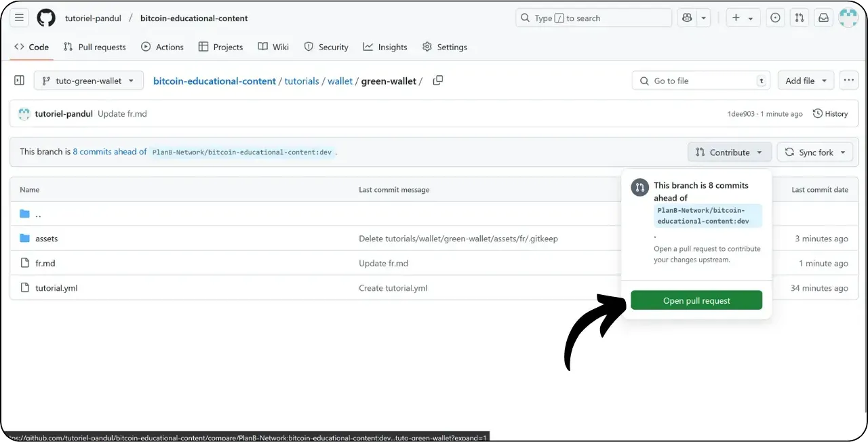Toggle the file tree side panel
The image size is (868, 442).
(19, 80)
